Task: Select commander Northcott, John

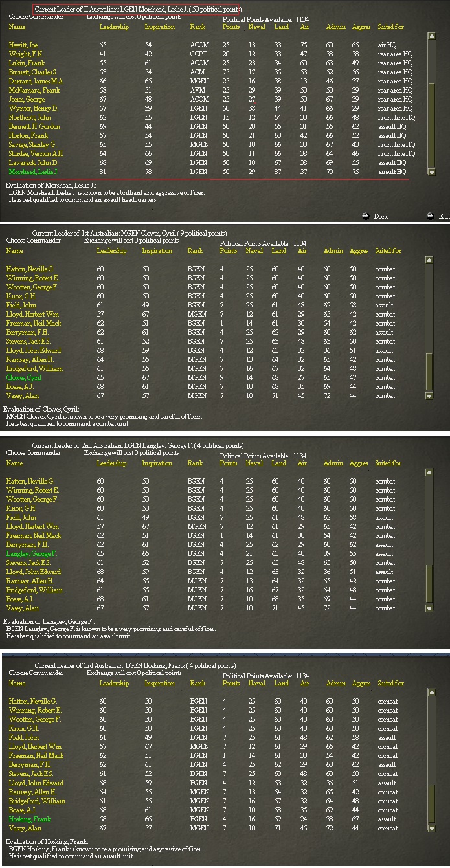Action: [x=30, y=118]
